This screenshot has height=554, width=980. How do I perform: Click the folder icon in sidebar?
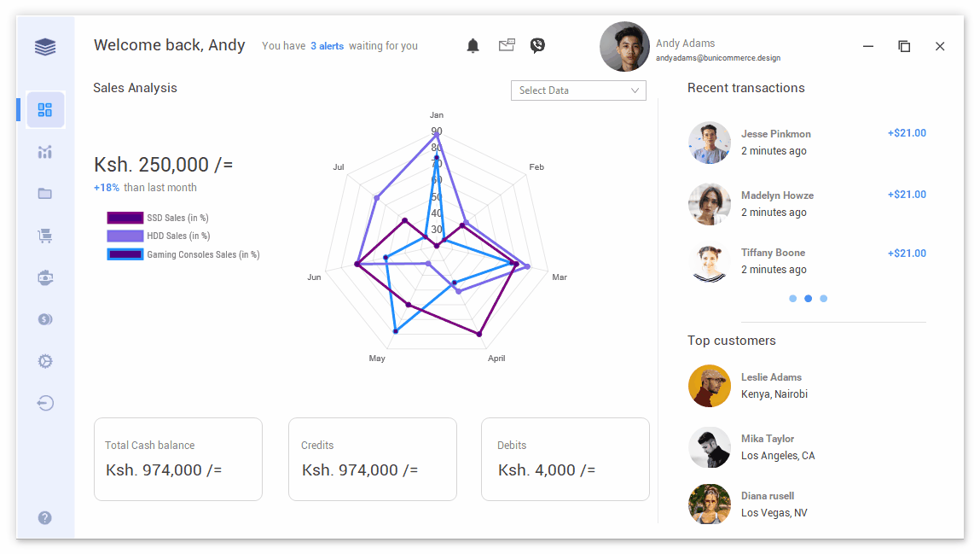(x=45, y=194)
